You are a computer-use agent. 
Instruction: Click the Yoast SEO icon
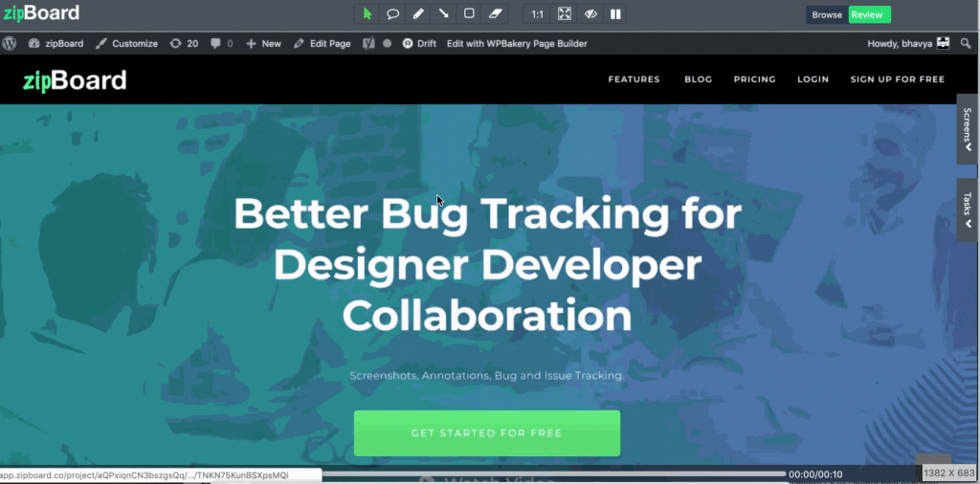(369, 44)
